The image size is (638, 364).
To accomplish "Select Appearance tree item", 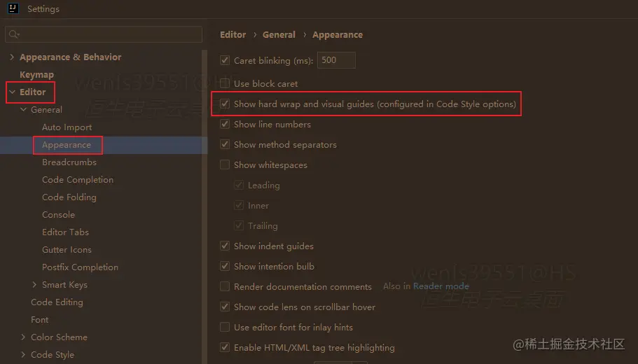I will click(x=67, y=145).
